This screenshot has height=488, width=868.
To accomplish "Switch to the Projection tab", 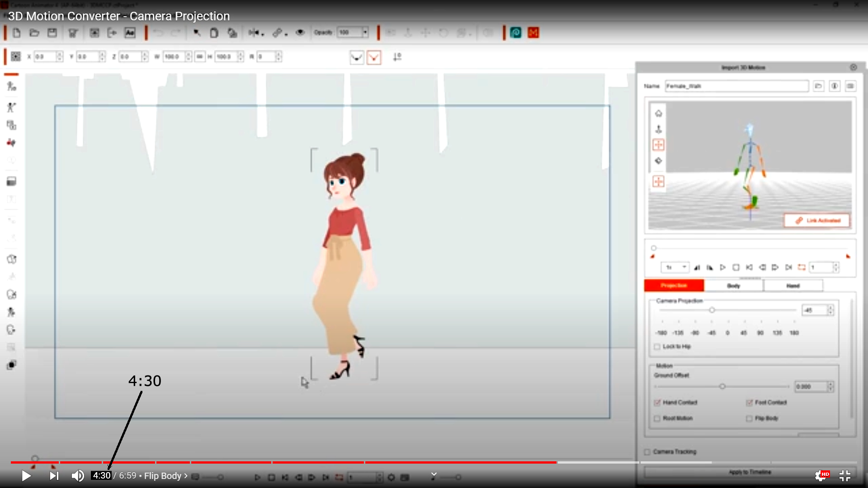I will coord(674,286).
